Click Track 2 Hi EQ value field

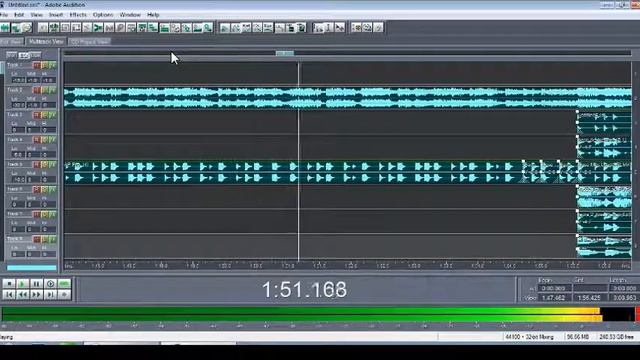click(49, 105)
